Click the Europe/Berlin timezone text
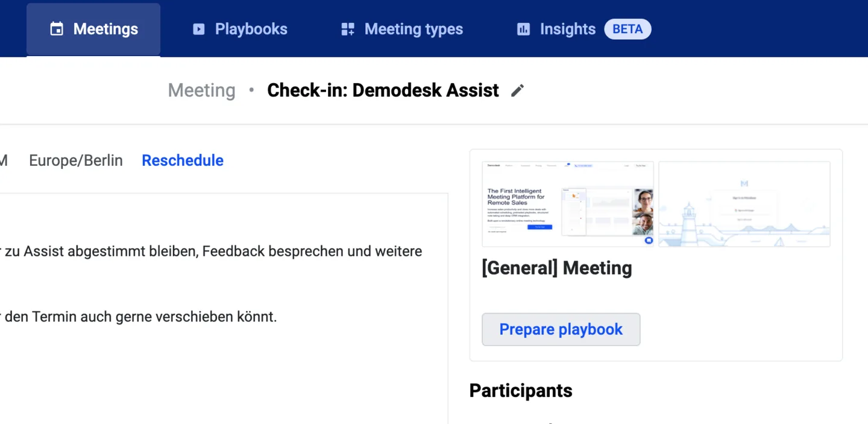Viewport: 868px width, 424px height. 76,160
